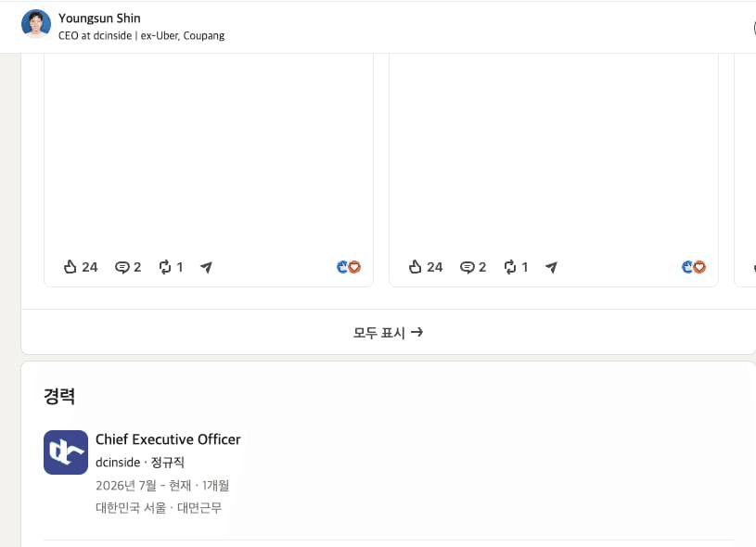Repost the first post card
This screenshot has height=547, width=756.
click(x=171, y=267)
